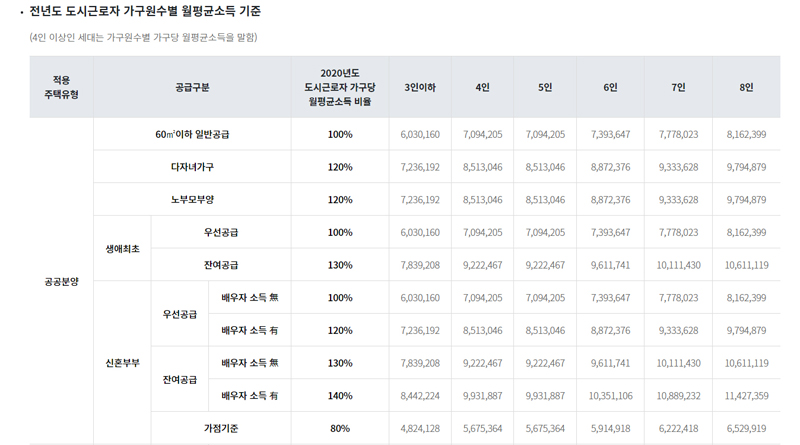Screen dimensions: 800x445
Task: Click the 공급구분 column header
Action: pyautogui.click(x=192, y=87)
